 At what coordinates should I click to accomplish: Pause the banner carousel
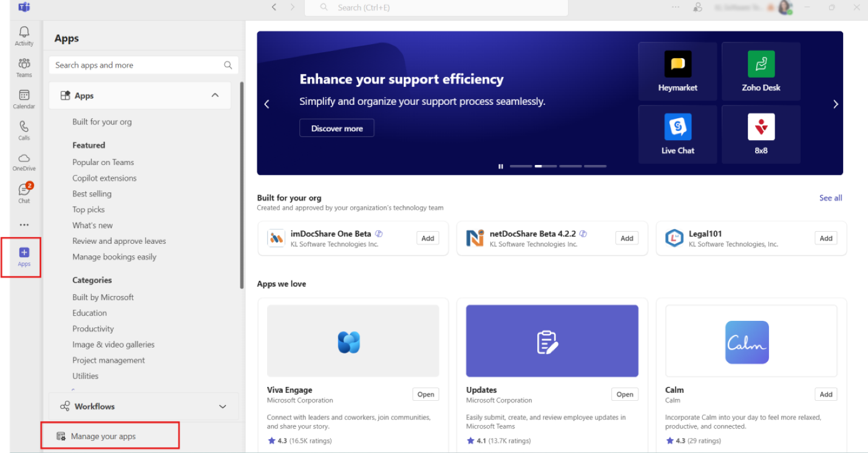501,166
